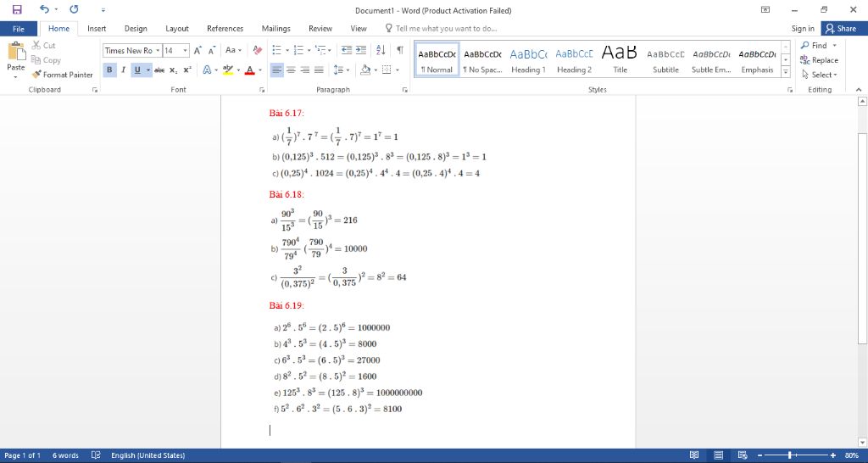Open the Change Case dropdown

(x=234, y=50)
